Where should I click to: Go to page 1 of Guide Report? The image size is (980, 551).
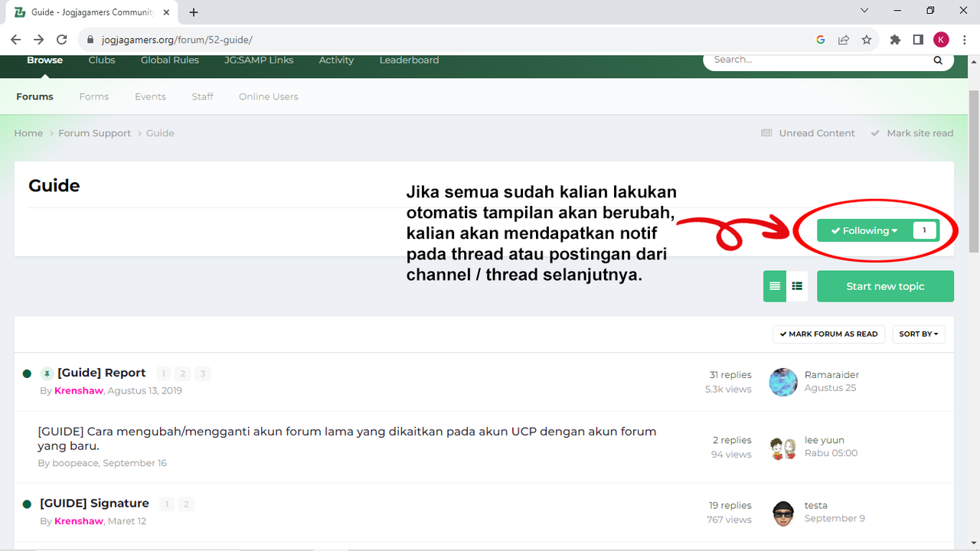163,373
